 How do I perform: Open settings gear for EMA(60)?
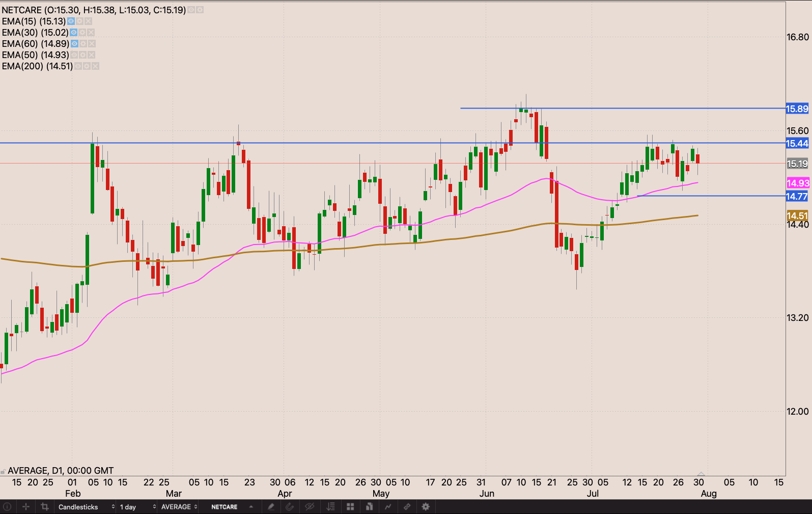click(83, 44)
